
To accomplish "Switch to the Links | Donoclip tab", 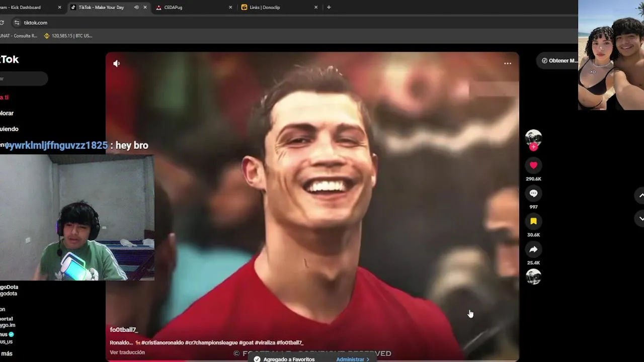I will pos(279,8).
